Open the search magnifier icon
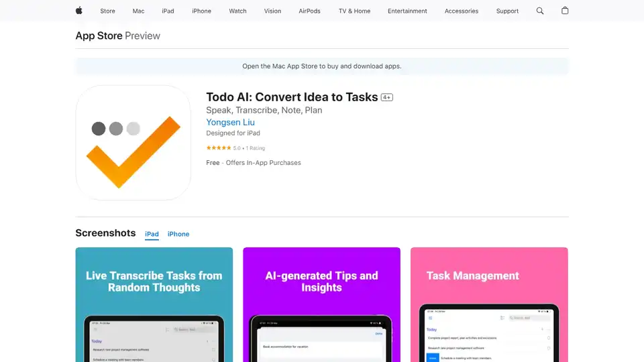 point(539,11)
